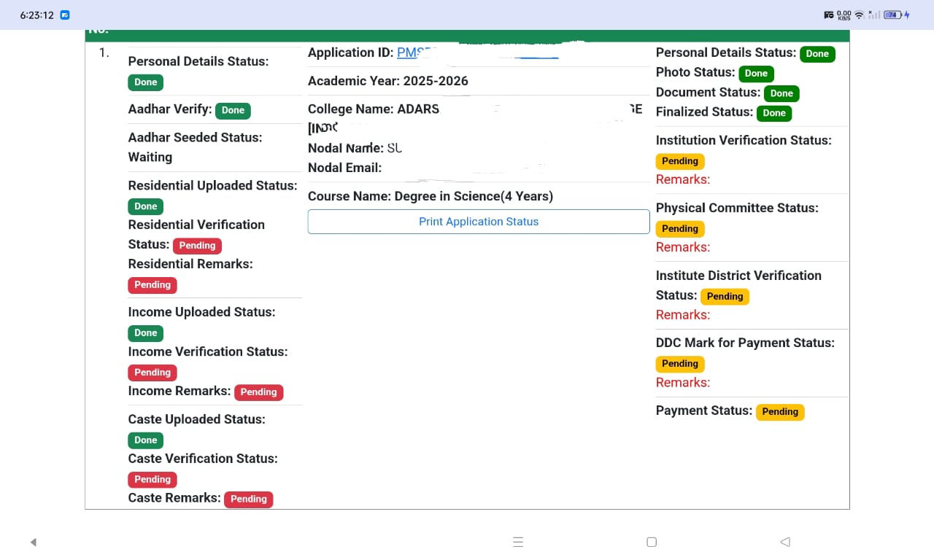Click the Print Application Status button
The height and width of the screenshot is (560, 934).
coord(479,222)
